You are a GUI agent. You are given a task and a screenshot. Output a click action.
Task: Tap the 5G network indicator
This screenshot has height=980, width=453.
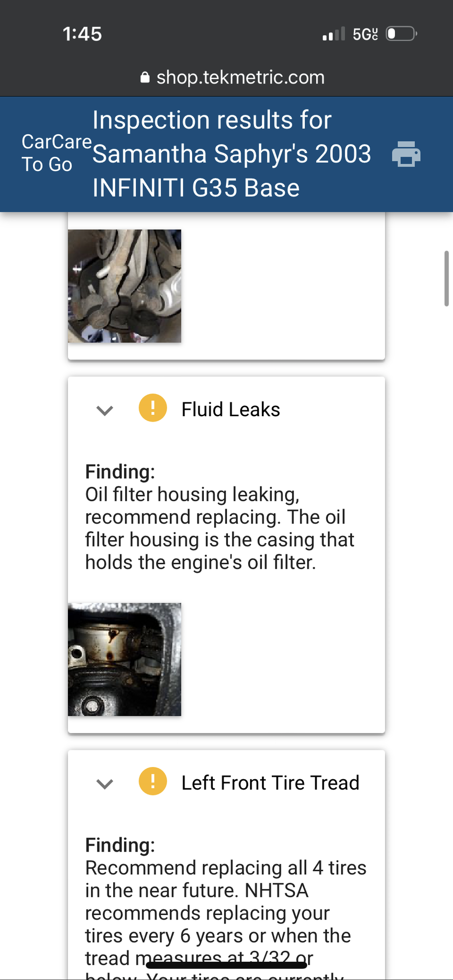365,34
